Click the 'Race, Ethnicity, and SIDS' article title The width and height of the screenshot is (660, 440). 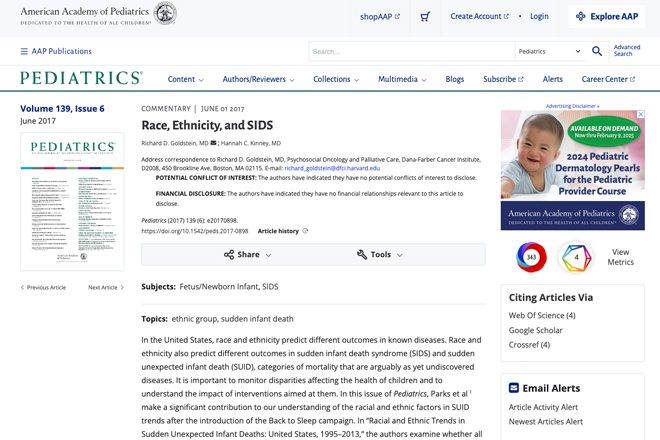(207, 125)
